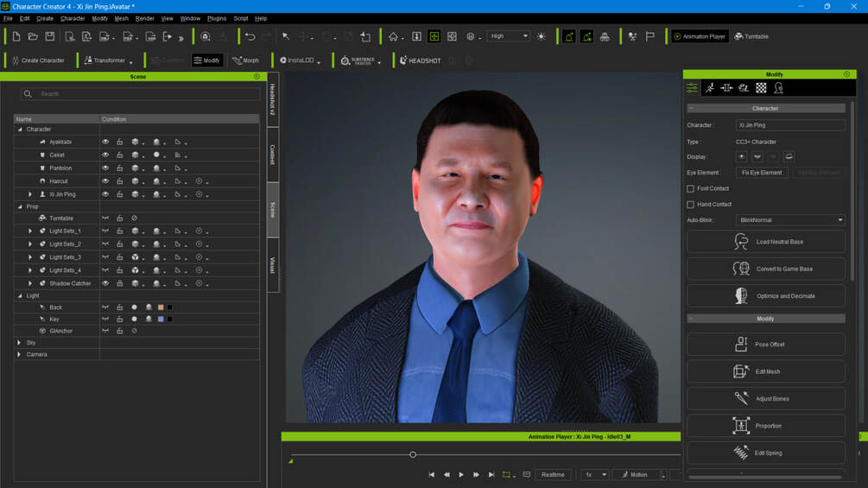Collapse the Light group
Image resolution: width=868 pixels, height=488 pixels.
[x=20, y=295]
